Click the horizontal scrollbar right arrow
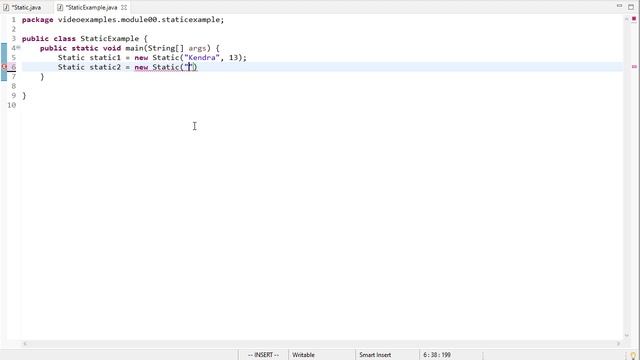 pos(617,344)
